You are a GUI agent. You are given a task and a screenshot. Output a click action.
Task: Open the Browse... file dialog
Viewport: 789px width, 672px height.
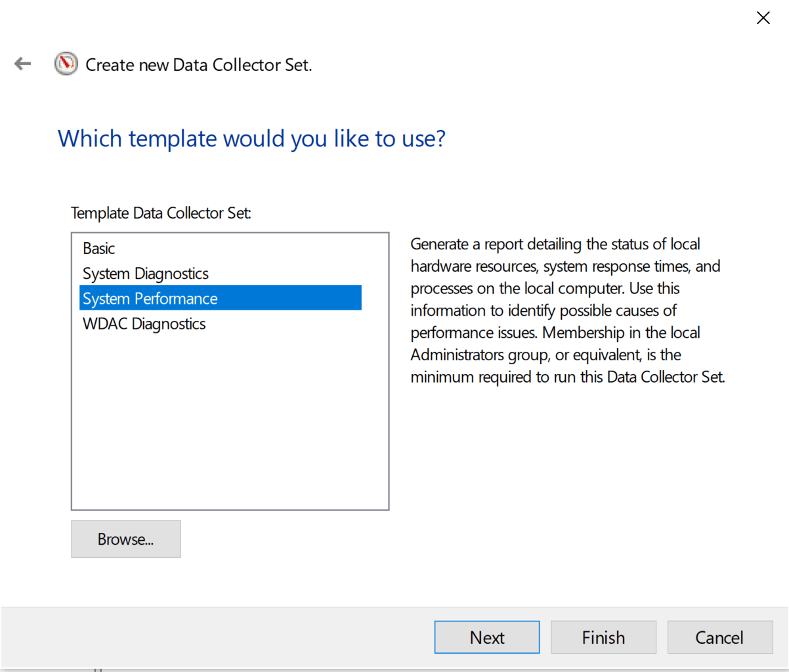point(125,539)
